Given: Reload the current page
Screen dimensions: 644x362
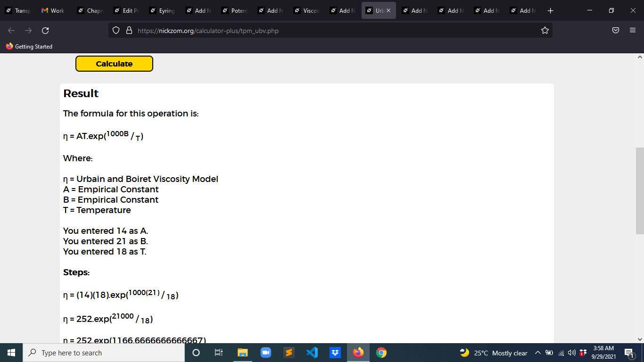Looking at the screenshot, I should (45, 31).
